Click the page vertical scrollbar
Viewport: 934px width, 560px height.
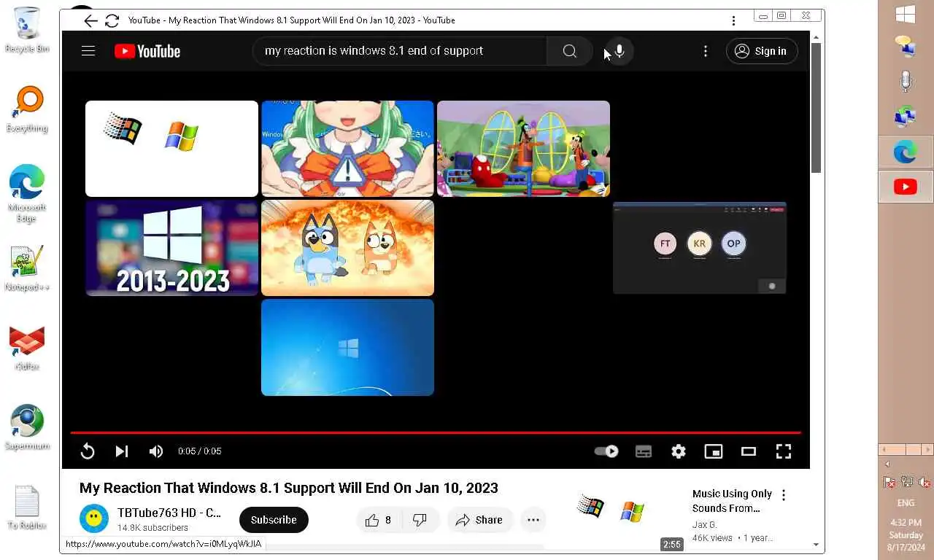[x=816, y=107]
